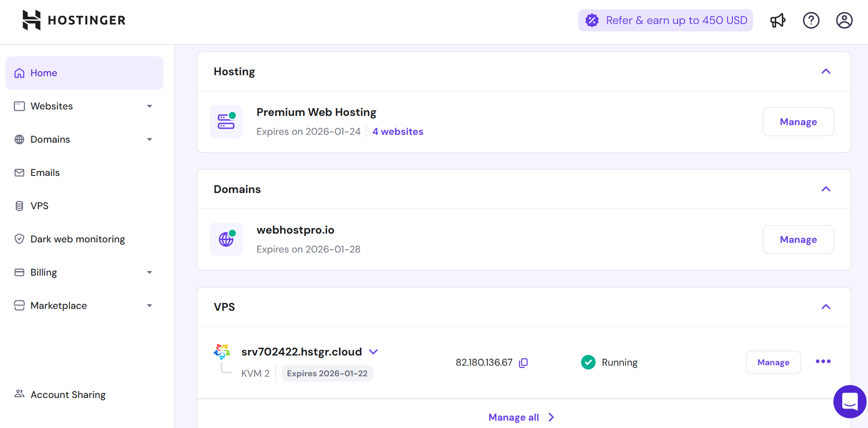Select Emails in the sidebar
Image resolution: width=868 pixels, height=428 pixels.
coord(84,173)
